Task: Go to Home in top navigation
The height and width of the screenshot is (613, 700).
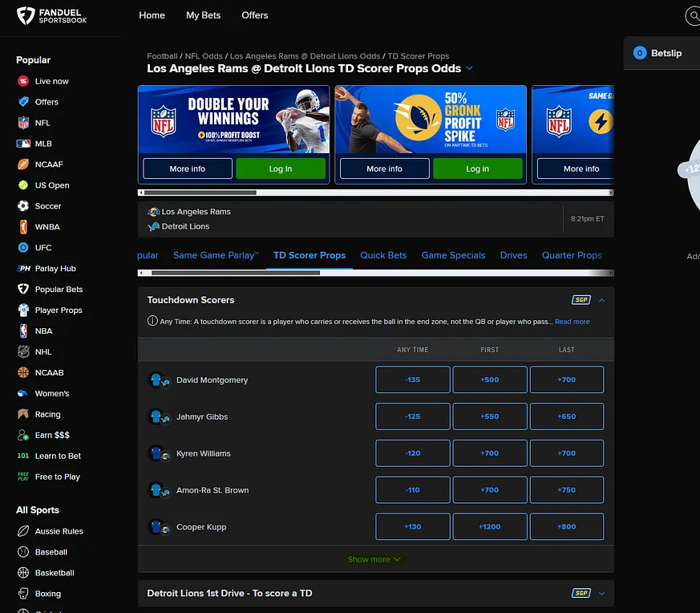Action: (152, 15)
